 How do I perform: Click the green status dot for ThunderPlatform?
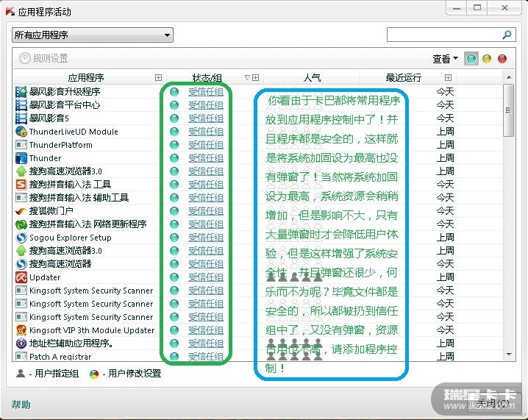[174, 145]
